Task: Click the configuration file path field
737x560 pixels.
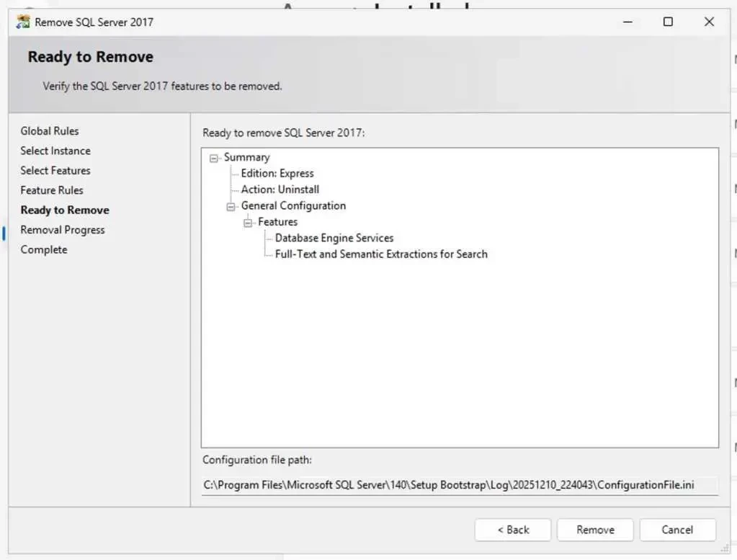Action: pos(460,485)
